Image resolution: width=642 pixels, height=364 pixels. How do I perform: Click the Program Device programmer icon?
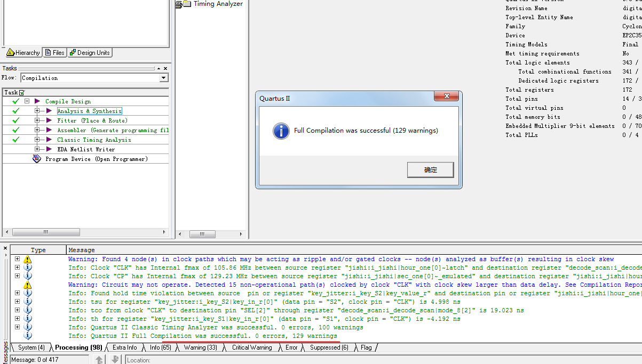pos(37,159)
